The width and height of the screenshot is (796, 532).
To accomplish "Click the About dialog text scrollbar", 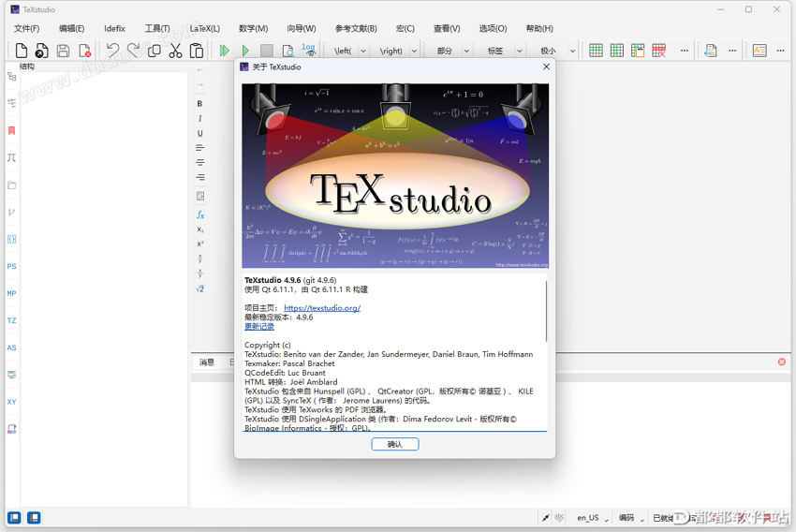I will (546, 310).
